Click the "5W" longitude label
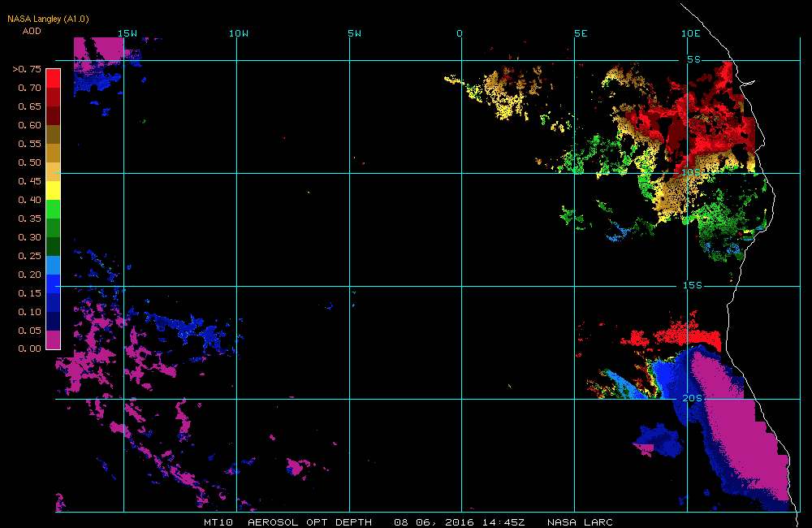The image size is (812, 528). 355,33
